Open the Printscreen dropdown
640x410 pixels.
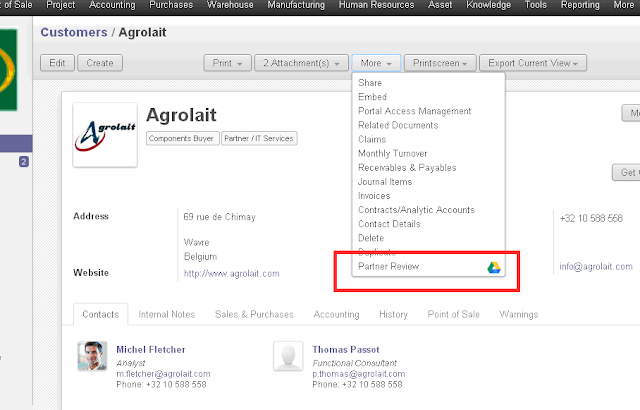point(440,63)
